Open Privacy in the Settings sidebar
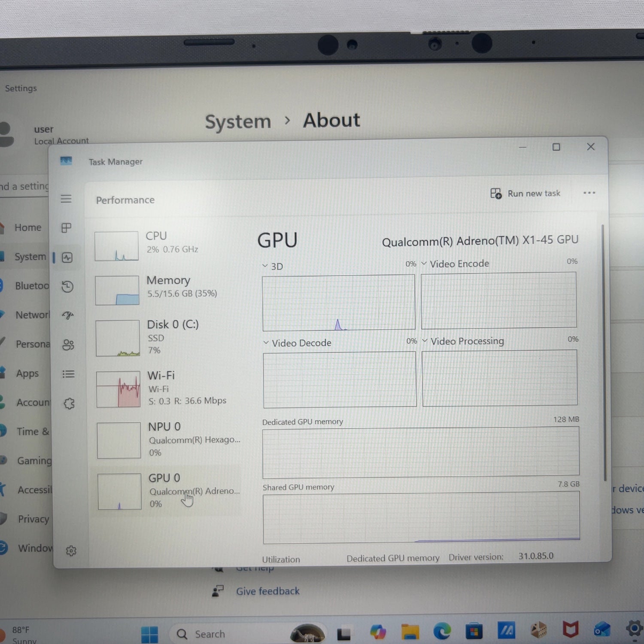 click(x=26, y=519)
